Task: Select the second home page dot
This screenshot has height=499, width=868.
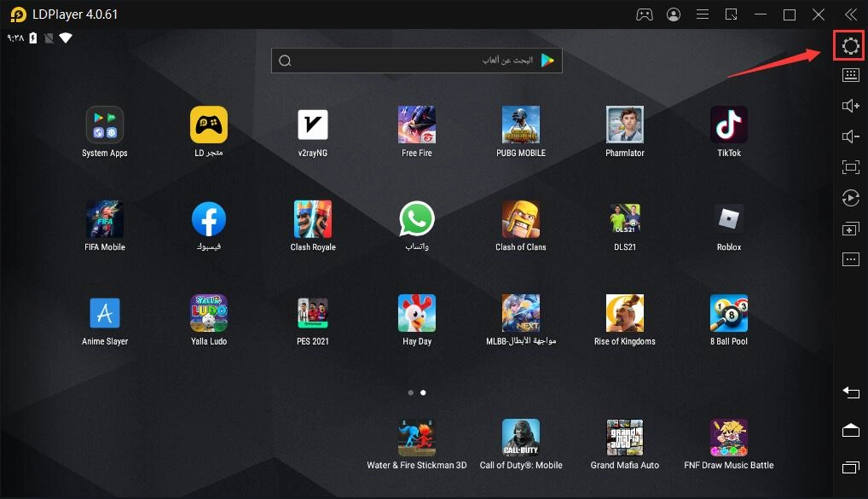Action: click(423, 392)
